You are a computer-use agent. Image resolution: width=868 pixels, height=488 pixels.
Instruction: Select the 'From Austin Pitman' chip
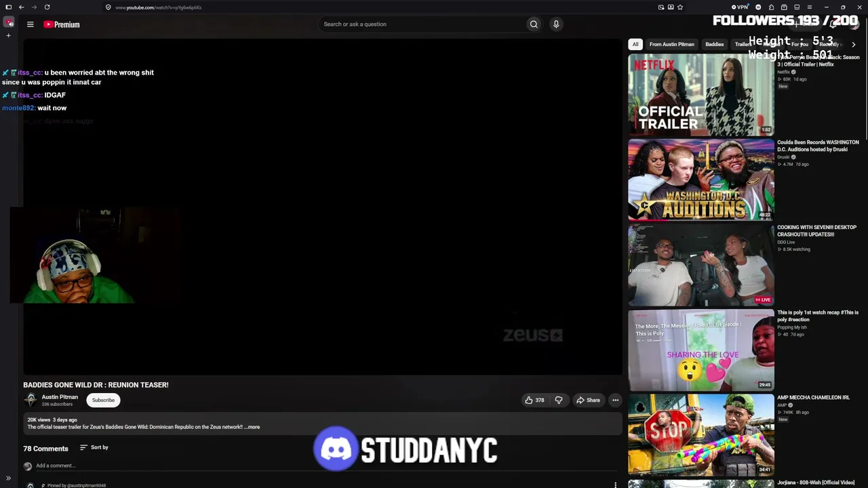672,45
